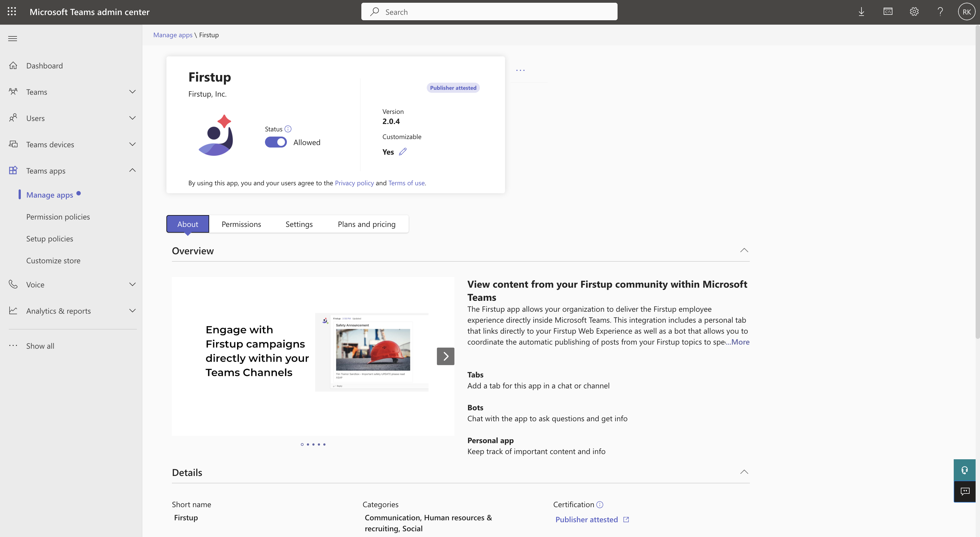This screenshot has height=537, width=980.
Task: Open the Cloud Shell icon in header
Action: 887,12
